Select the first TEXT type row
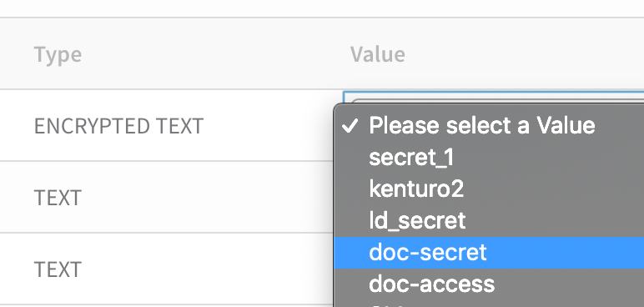Screen dimensions: 644x307 58,198
